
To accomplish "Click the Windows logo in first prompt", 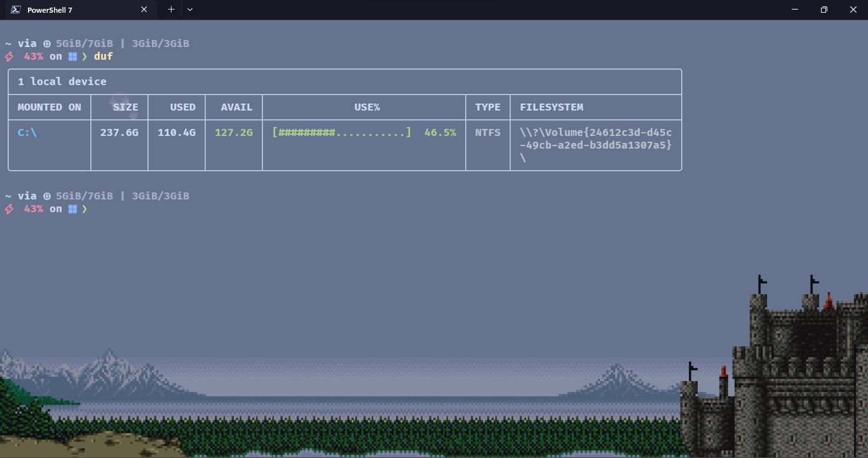I will click(72, 57).
